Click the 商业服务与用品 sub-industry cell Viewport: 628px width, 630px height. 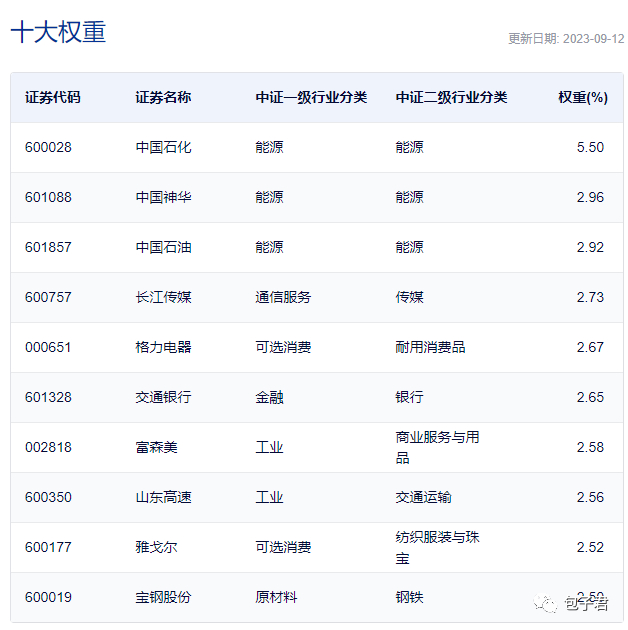coord(437,447)
